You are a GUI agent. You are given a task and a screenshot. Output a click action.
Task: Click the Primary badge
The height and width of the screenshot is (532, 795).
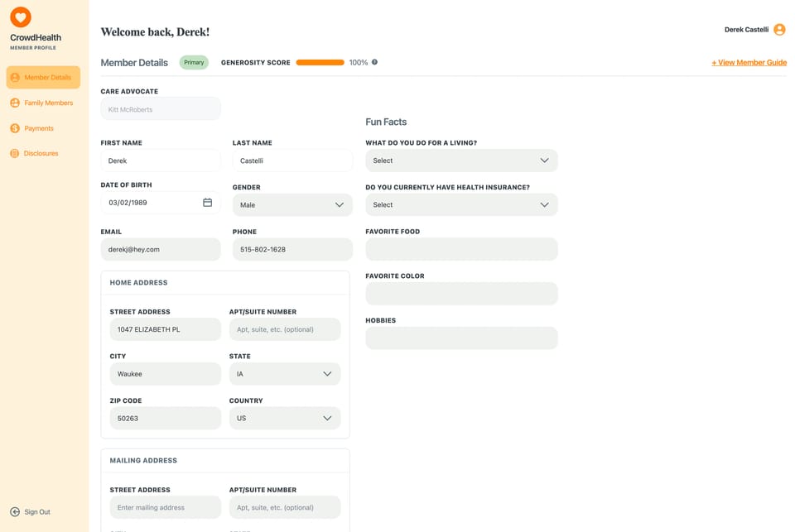tap(194, 62)
